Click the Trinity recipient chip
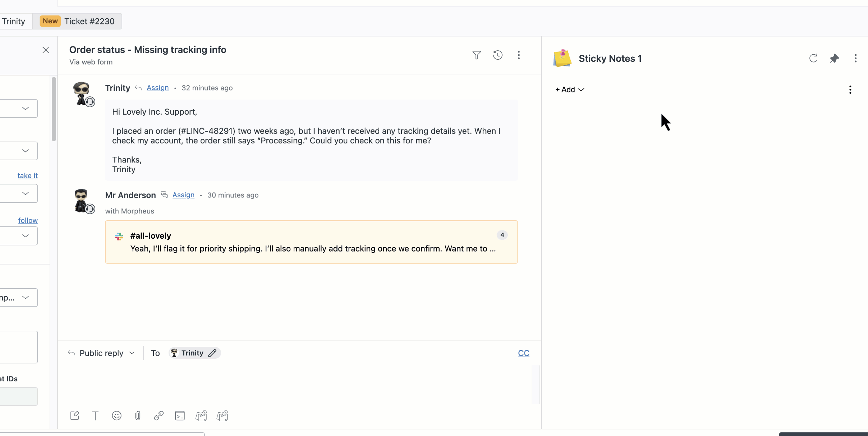 coord(194,353)
